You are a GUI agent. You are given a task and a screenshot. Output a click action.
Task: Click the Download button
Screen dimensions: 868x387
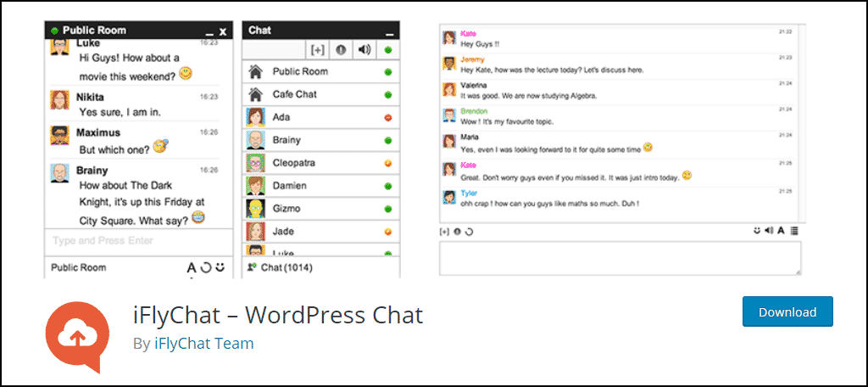coord(787,311)
